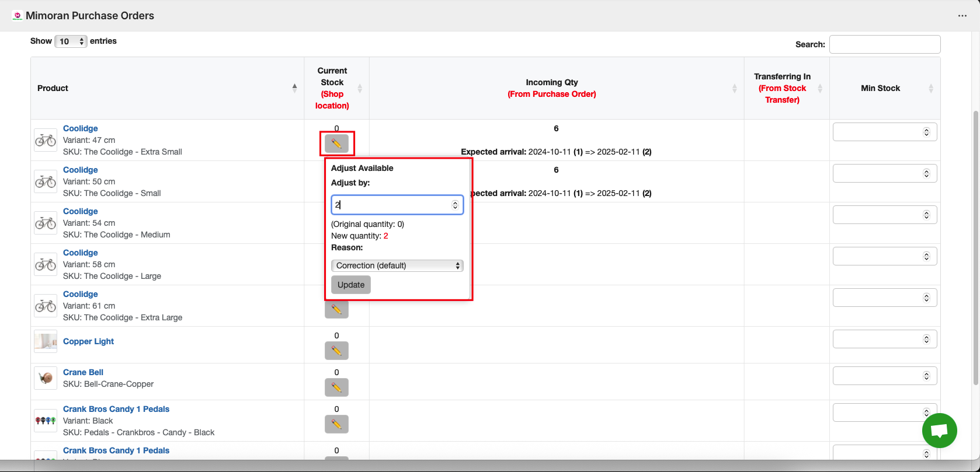Click Min Stock field for Coolidge 50 cm

(x=885, y=173)
